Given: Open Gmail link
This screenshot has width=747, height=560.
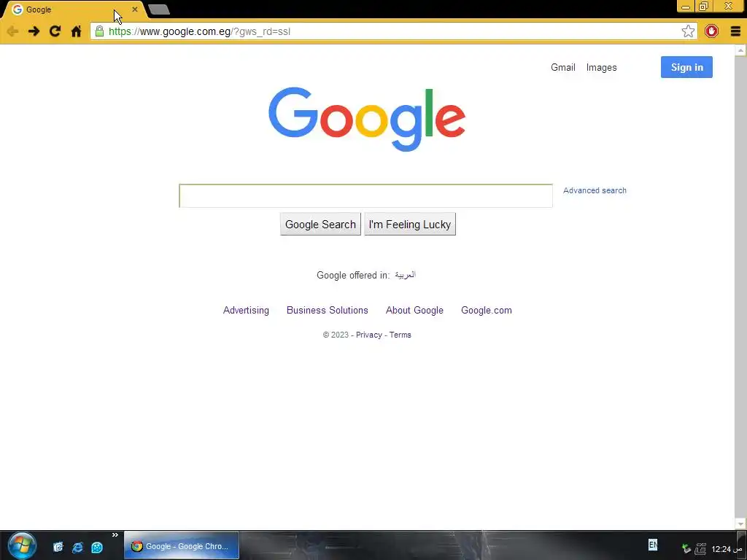Looking at the screenshot, I should pyautogui.click(x=562, y=68).
